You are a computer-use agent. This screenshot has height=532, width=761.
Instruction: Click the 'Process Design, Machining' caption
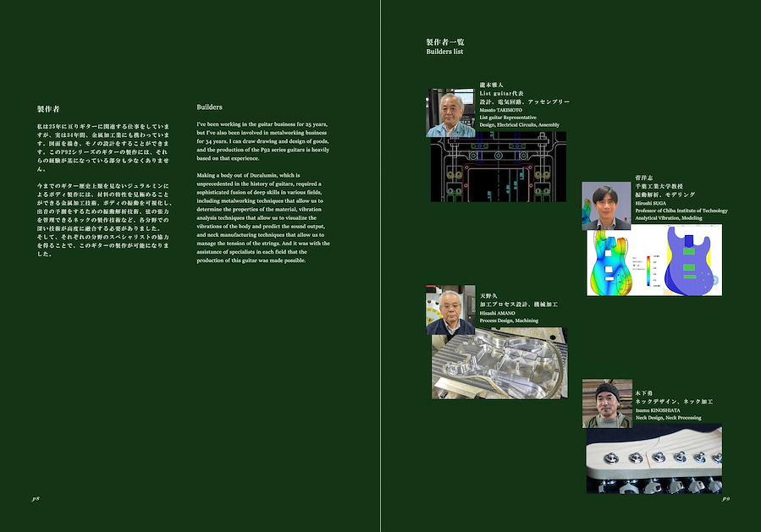[509, 321]
